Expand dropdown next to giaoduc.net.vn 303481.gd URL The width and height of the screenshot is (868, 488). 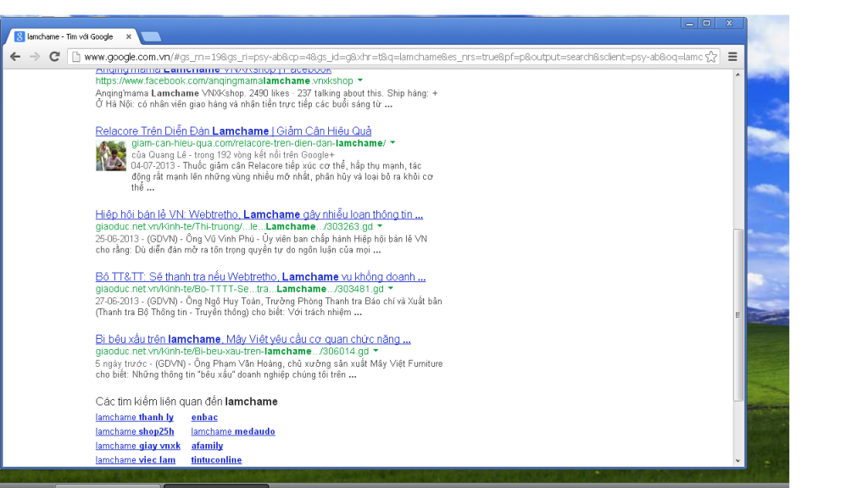click(391, 289)
